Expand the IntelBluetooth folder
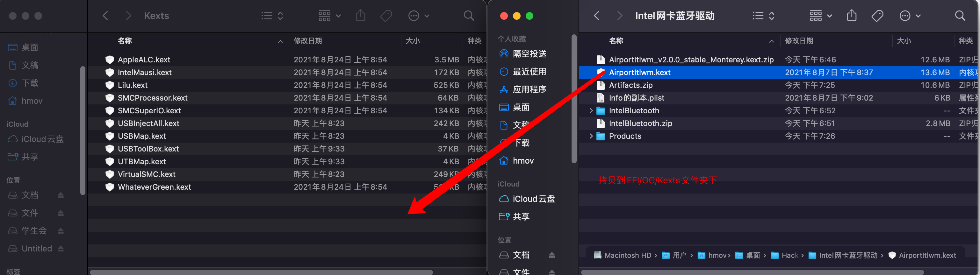 pyautogui.click(x=591, y=110)
